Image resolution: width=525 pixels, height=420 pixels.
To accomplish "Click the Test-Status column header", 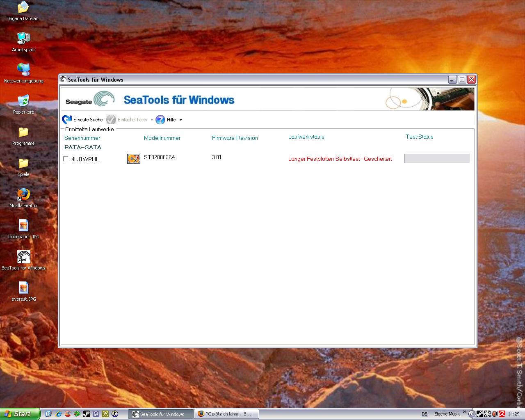I will click(419, 137).
